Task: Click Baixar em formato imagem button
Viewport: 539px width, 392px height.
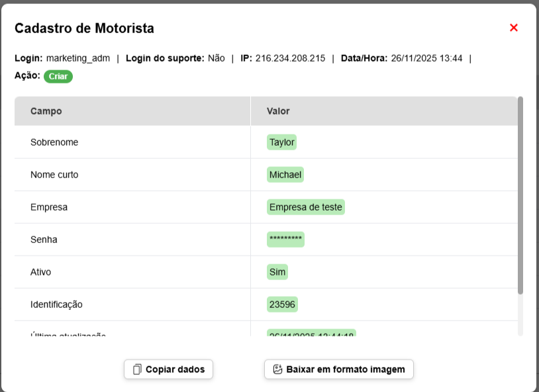Action: pos(338,369)
